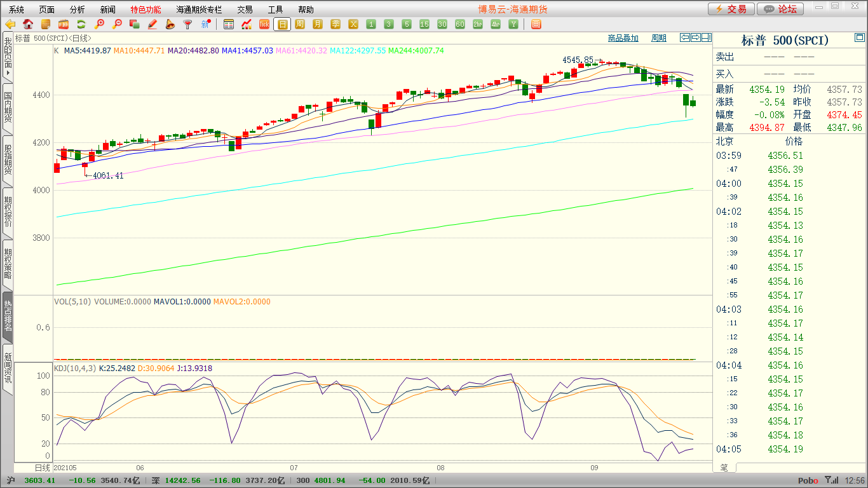This screenshot has height=488, width=868.
Task: Refresh data with the green arrows icon
Action: click(x=81, y=24)
